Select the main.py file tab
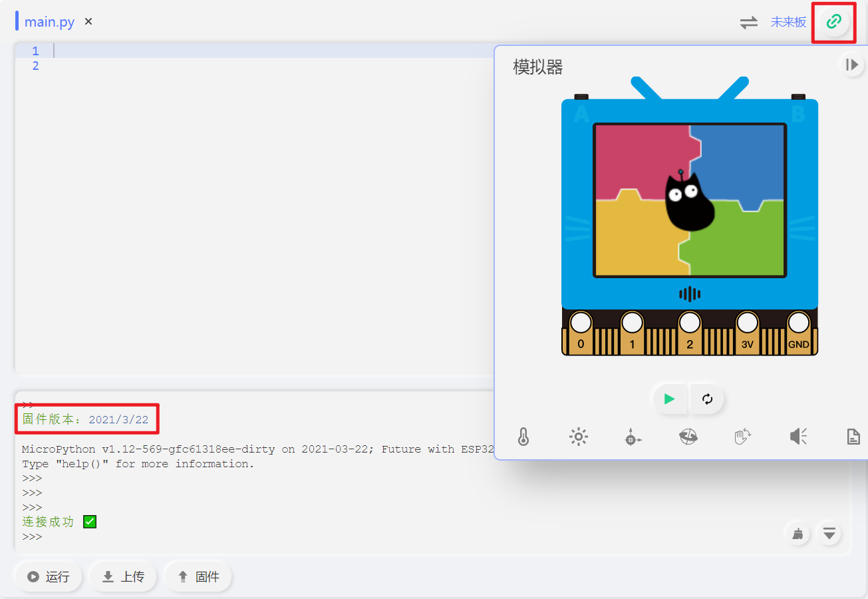The image size is (868, 599). coord(50,22)
